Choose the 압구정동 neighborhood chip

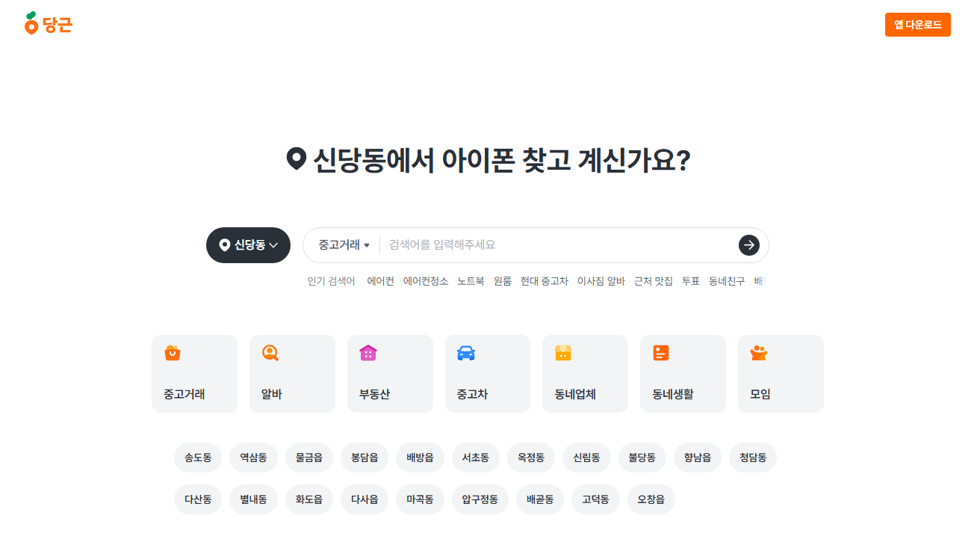coord(480,499)
